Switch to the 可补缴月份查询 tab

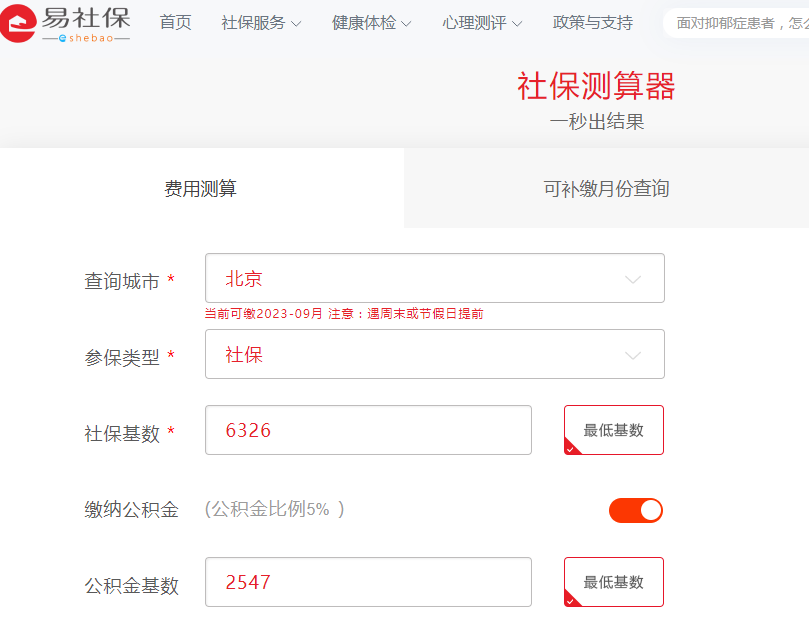point(606,189)
